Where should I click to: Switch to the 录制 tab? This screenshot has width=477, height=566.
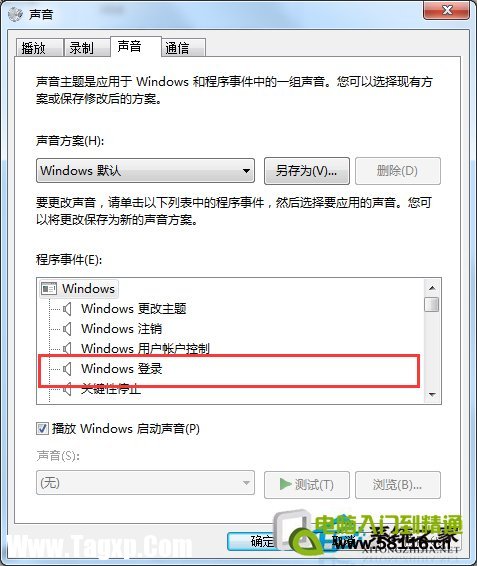87,48
